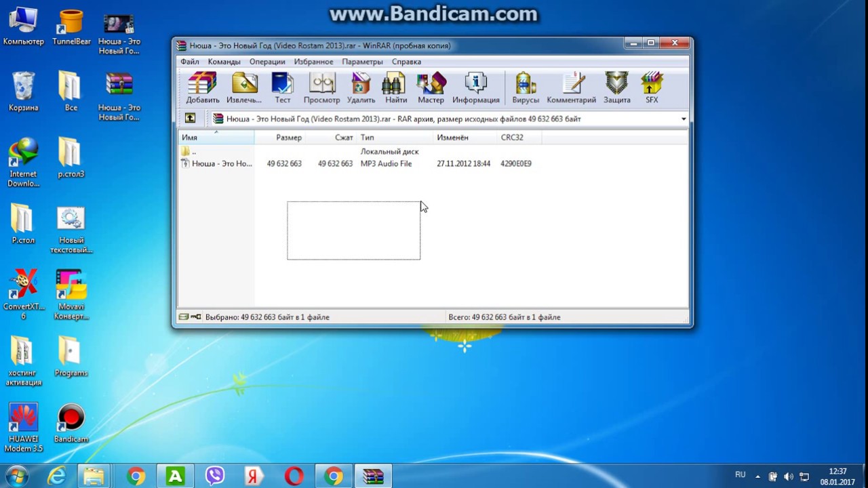The height and width of the screenshot is (488, 868).
Task: Click the Удалить (Delete) toolbar icon
Action: [x=361, y=88]
